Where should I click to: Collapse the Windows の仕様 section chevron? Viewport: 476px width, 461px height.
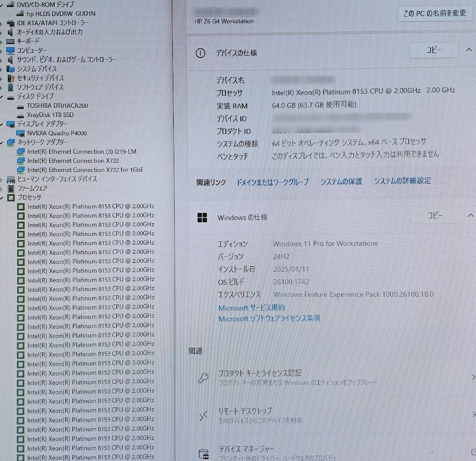point(470,216)
